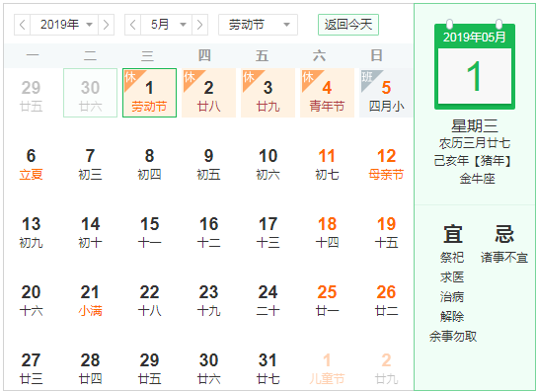
Task: Go to previous month arrow
Action: click(x=133, y=25)
